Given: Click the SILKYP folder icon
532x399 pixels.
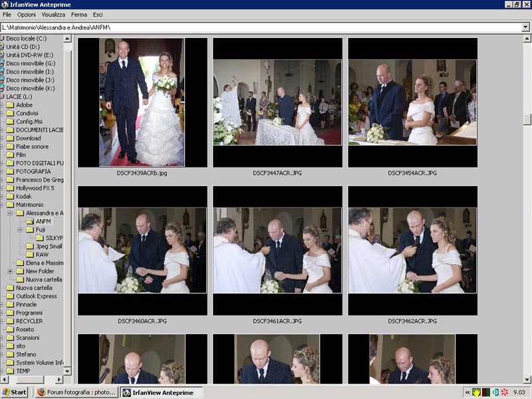Looking at the screenshot, I should tap(40, 238).
